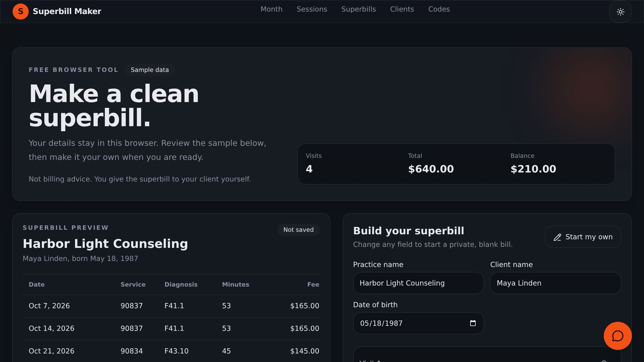Go to the Sessions nav item
This screenshot has width=644, height=362.
[312, 9]
